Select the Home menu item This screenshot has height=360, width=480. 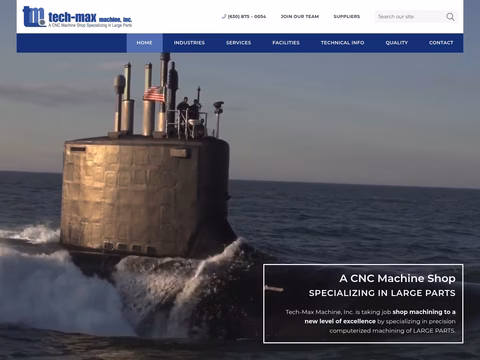point(144,43)
